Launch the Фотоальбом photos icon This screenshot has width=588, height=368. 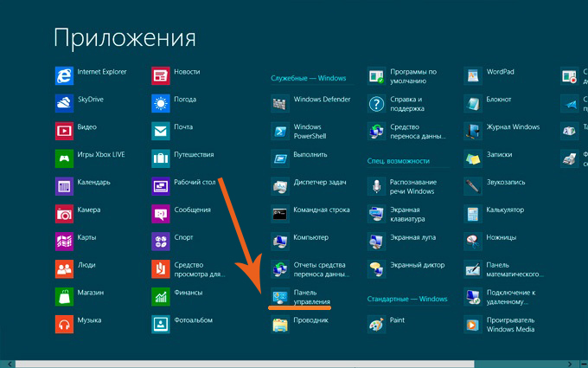[161, 324]
